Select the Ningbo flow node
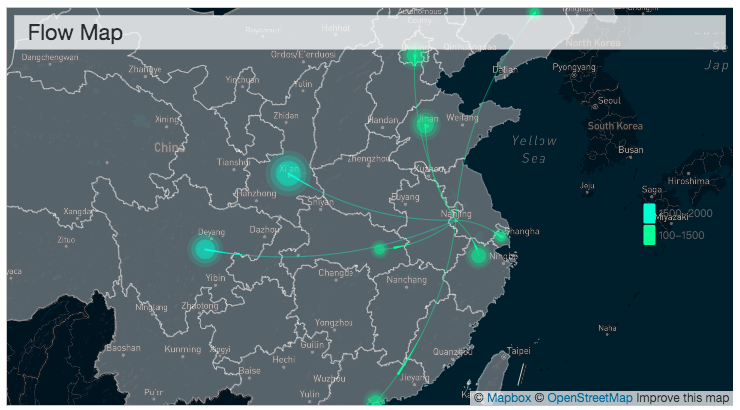 [479, 256]
